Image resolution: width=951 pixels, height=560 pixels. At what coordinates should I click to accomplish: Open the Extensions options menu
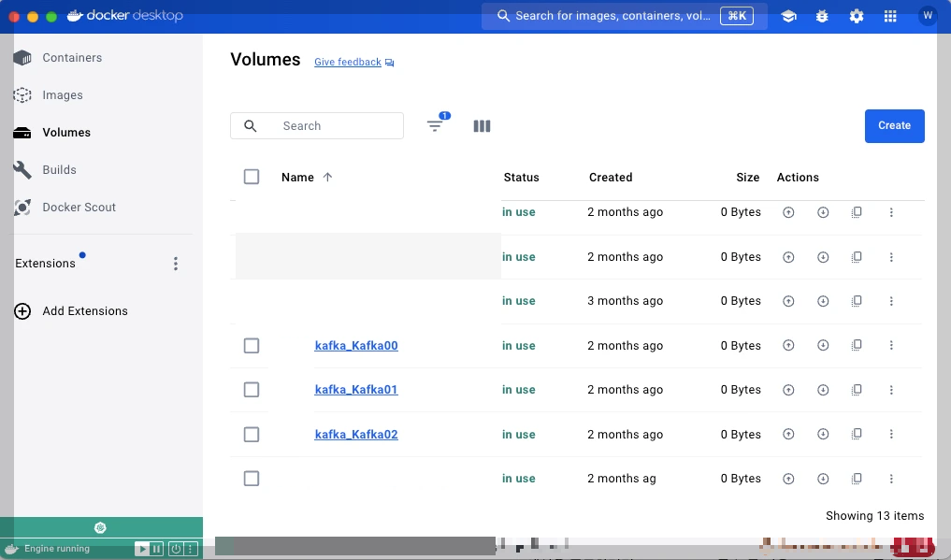(176, 263)
